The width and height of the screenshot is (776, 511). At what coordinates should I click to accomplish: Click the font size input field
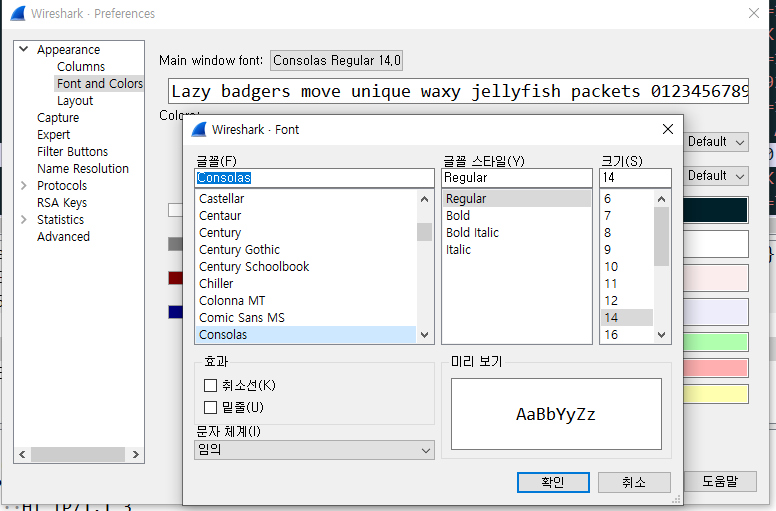coord(635,178)
